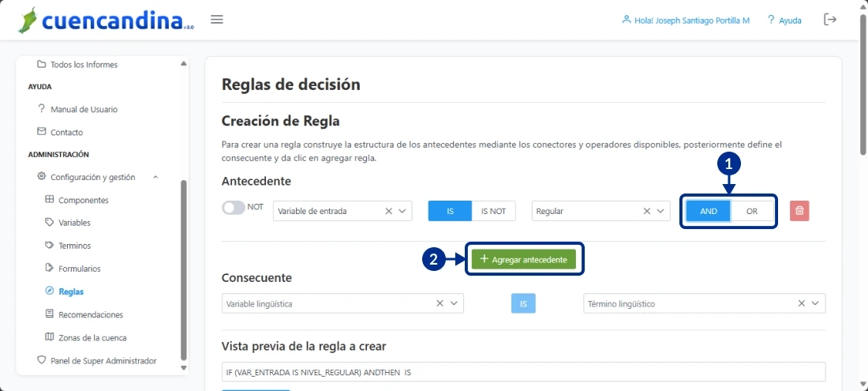Open the Manual de Usuario link
This screenshot has width=868, height=391.
click(x=83, y=109)
